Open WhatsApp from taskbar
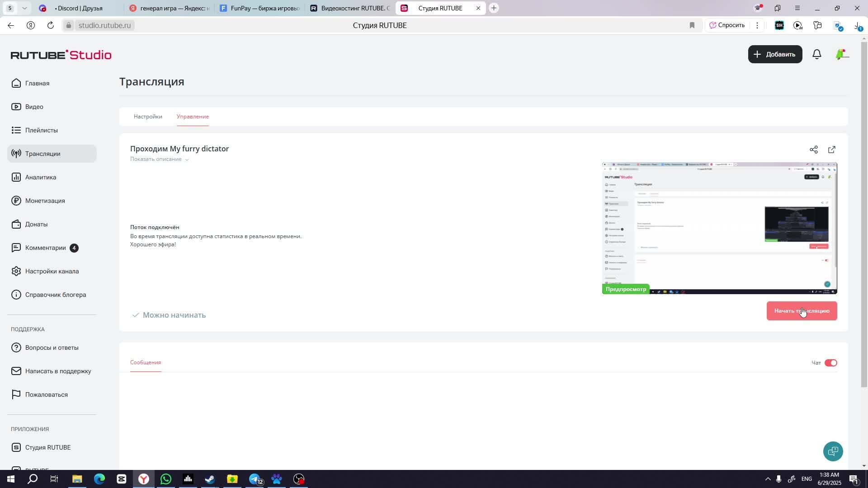The image size is (868, 488). point(166,479)
